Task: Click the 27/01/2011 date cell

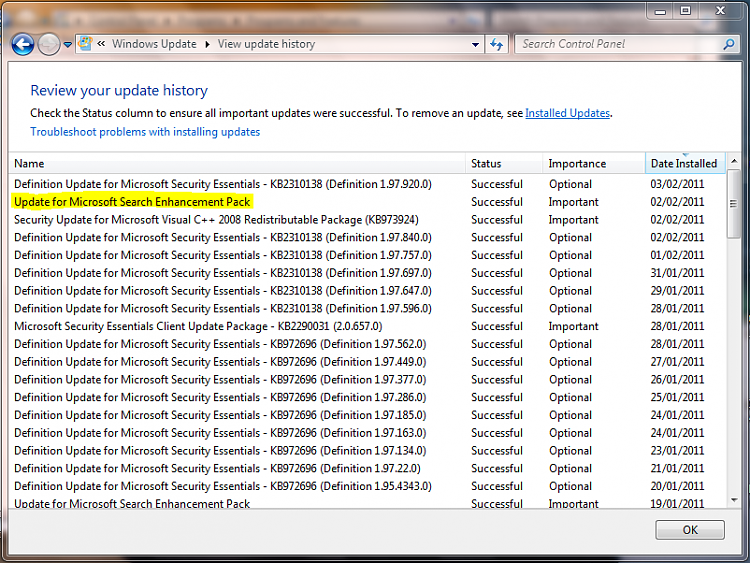Action: click(x=677, y=362)
